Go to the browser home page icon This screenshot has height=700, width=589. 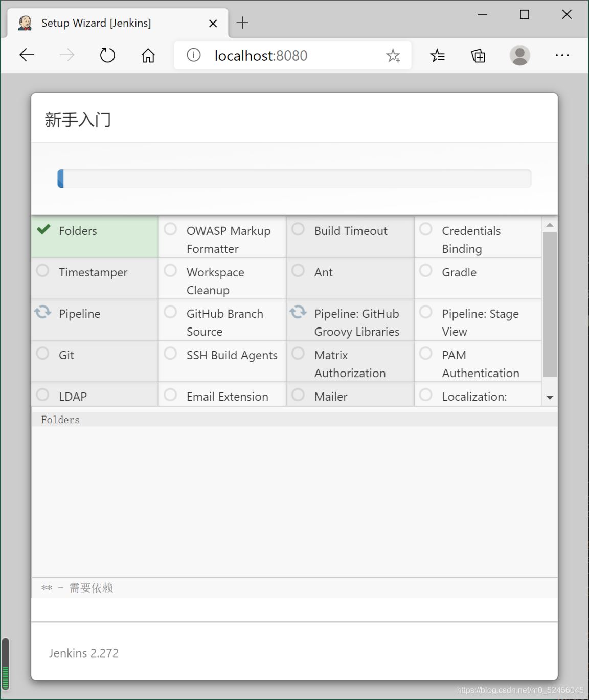pyautogui.click(x=148, y=55)
